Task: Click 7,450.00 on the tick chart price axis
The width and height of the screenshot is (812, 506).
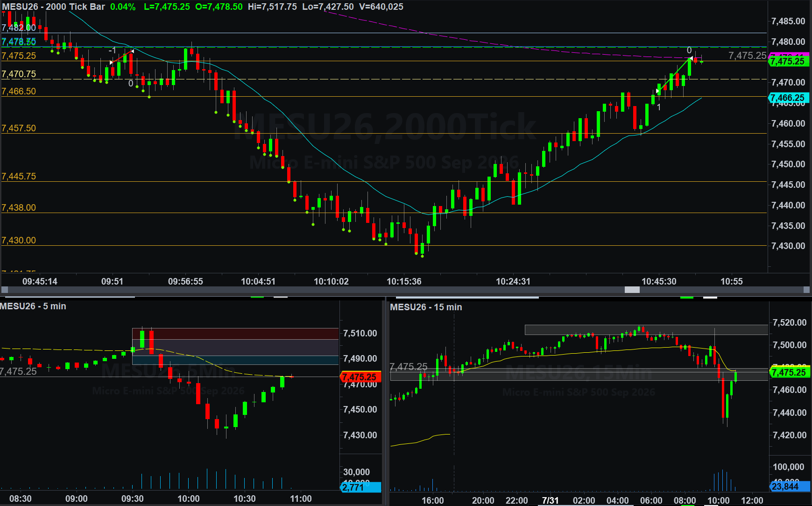Action: [788, 164]
